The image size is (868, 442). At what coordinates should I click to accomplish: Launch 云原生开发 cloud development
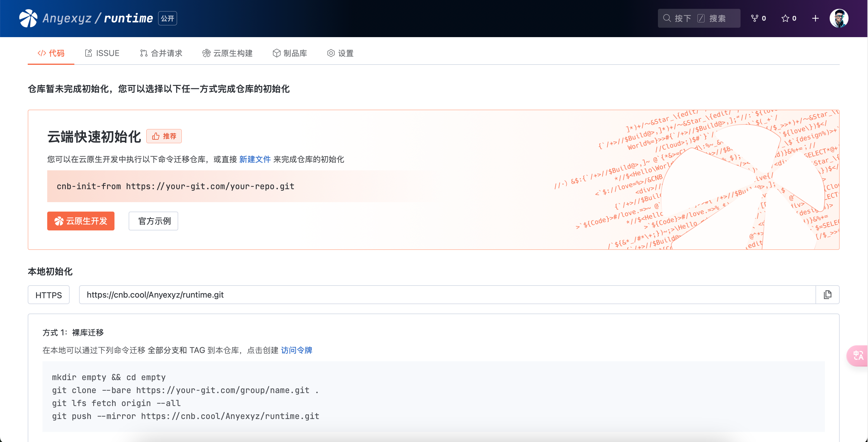(81, 221)
